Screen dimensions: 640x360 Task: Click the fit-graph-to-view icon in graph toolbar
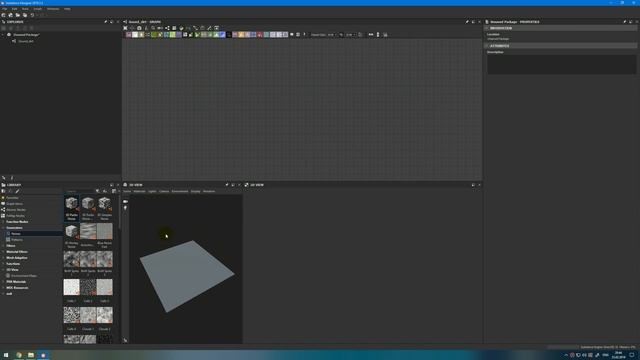pyautogui.click(x=125, y=28)
